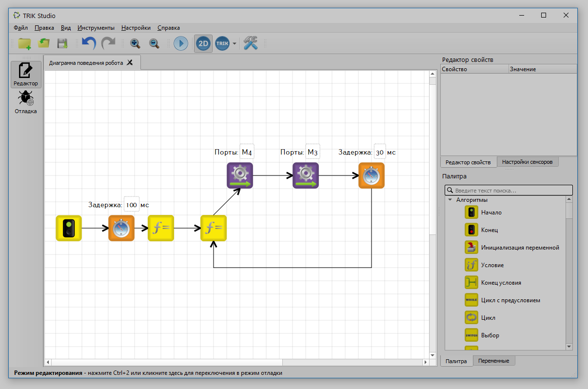Edit the M4 ports value field
588x389 pixels.
click(247, 153)
